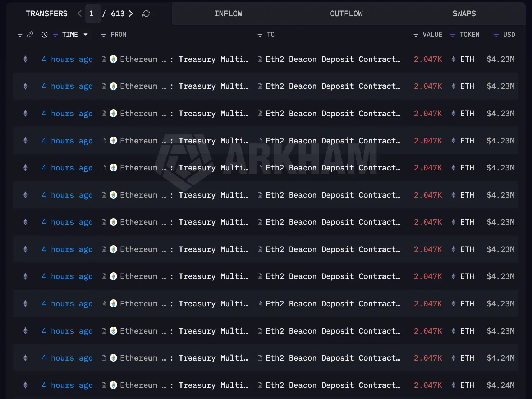Click the TOKEN column filter icon
Image resolution: width=532 pixels, height=399 pixels.
click(x=452, y=35)
